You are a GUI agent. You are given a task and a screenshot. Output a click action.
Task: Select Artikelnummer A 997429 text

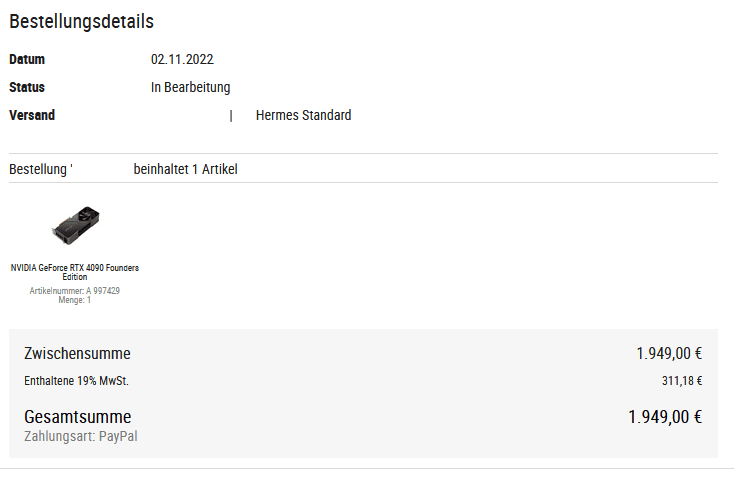click(x=75, y=291)
